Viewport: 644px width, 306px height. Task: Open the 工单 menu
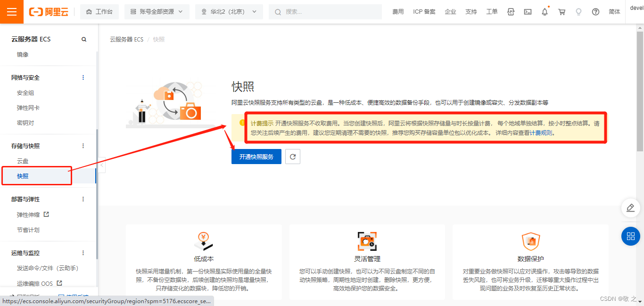click(492, 12)
